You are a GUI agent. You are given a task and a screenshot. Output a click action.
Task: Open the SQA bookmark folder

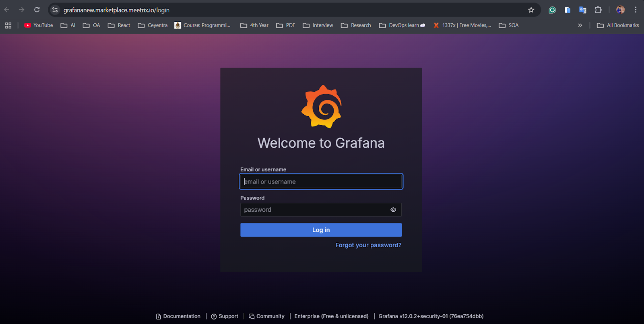[x=509, y=25]
